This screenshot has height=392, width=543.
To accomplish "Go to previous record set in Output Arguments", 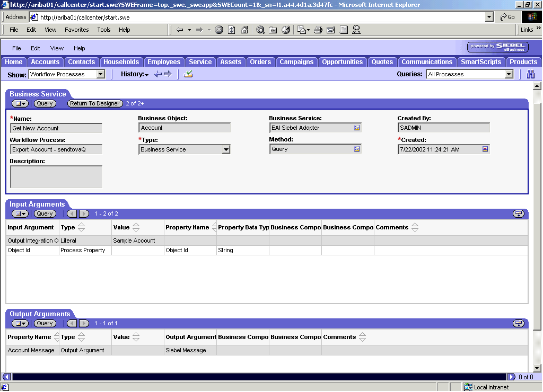I will click(72, 324).
